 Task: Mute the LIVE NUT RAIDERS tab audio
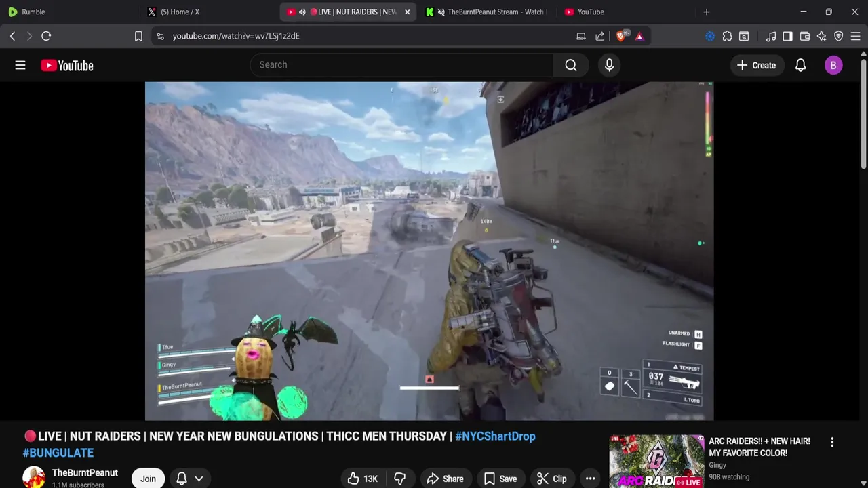coord(302,12)
